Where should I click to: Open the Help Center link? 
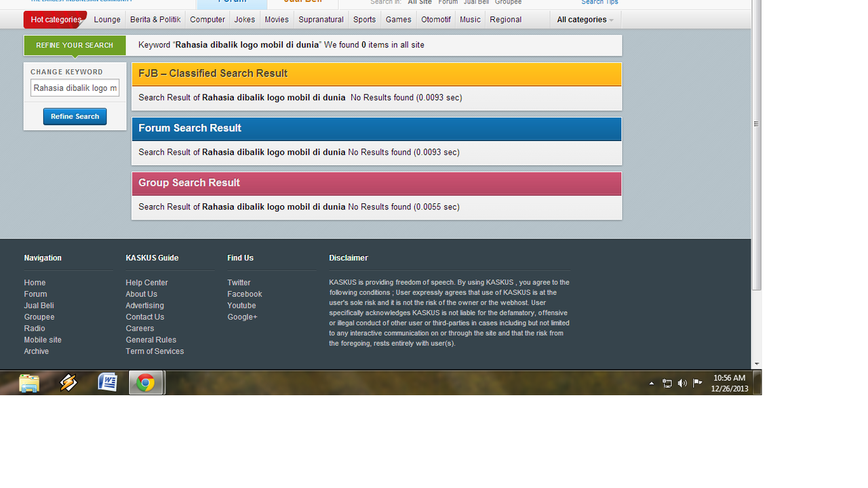click(x=146, y=283)
